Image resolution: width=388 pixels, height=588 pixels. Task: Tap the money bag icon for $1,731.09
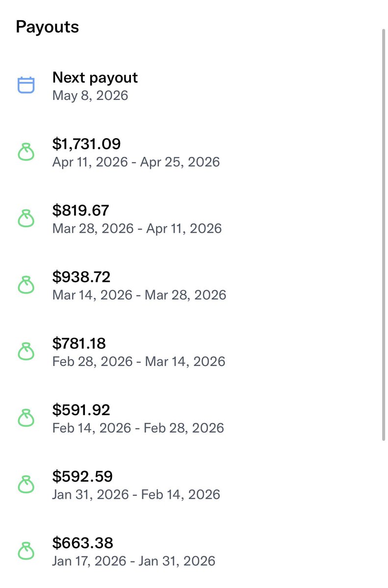pos(26,152)
